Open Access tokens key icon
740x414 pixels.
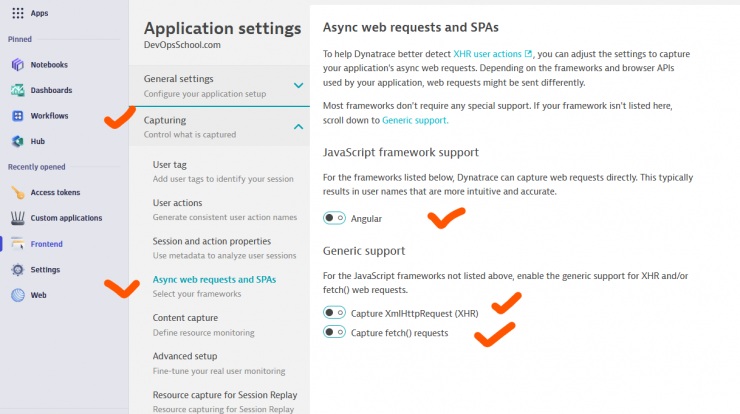pyautogui.click(x=17, y=193)
